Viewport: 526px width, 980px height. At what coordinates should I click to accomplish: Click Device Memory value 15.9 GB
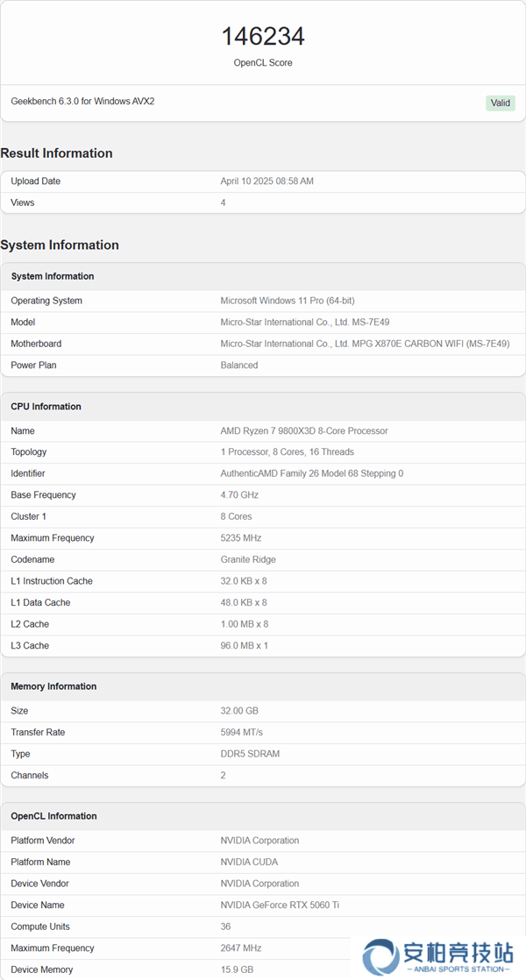(x=238, y=969)
